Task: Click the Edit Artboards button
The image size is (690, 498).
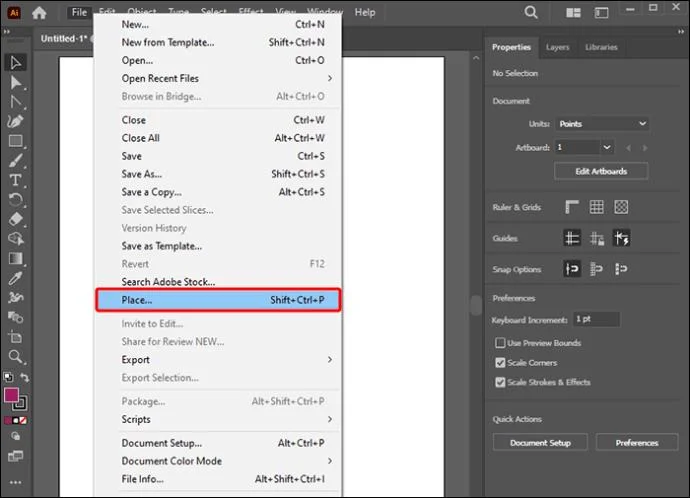Action: [601, 171]
